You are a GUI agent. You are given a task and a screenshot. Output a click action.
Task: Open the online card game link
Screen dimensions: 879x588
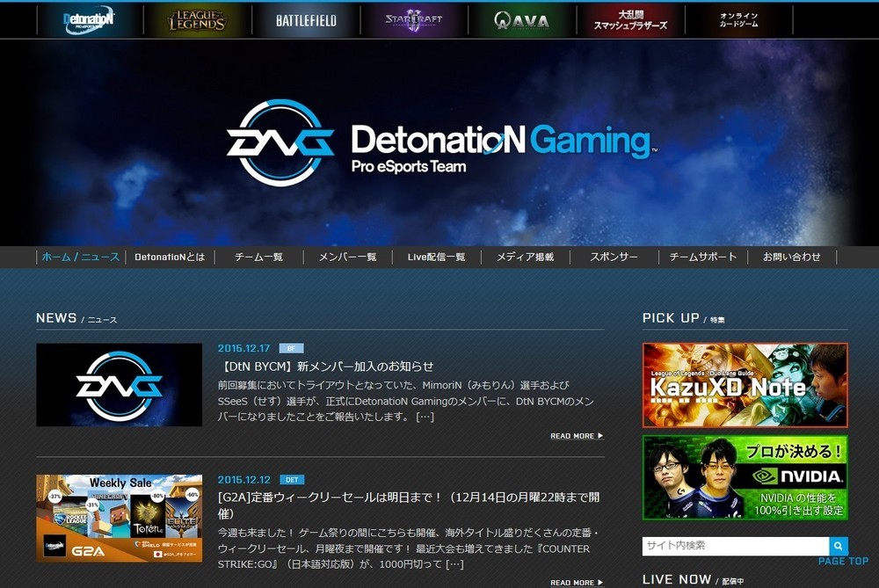tap(738, 20)
